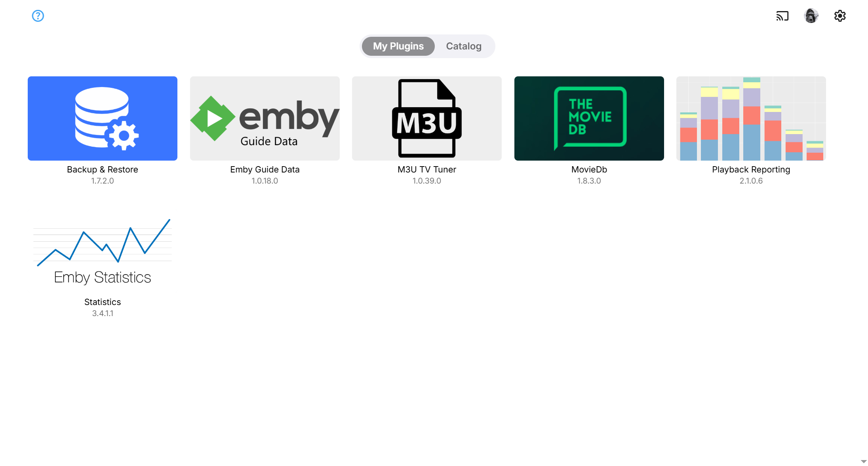Click the Emby Guide Data title text
Screen dimensions: 868x466
(x=265, y=169)
